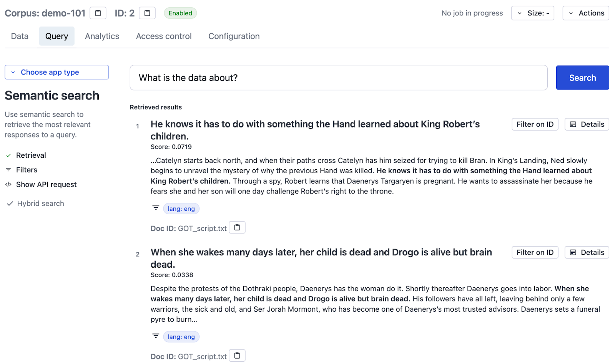The width and height of the screenshot is (615, 364).
Task: Click the No job in progress status
Action: pos(472,13)
